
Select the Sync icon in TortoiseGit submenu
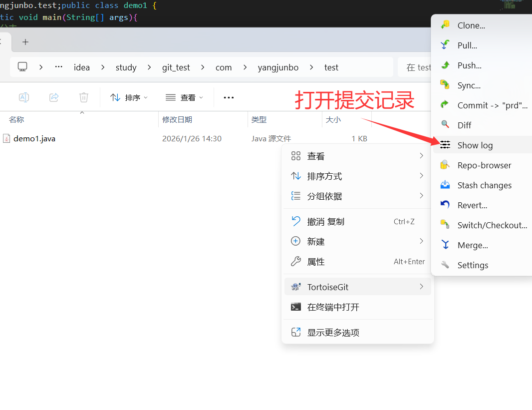[x=445, y=85]
